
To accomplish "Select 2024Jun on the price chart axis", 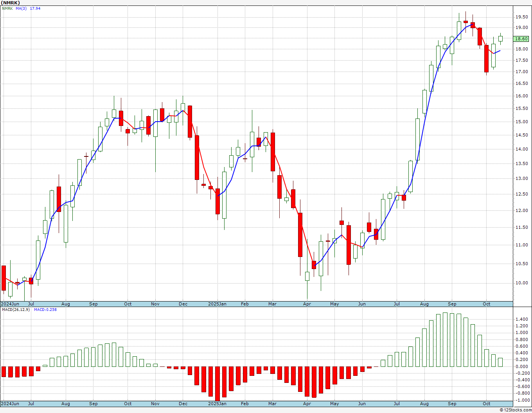I will coord(10,304).
